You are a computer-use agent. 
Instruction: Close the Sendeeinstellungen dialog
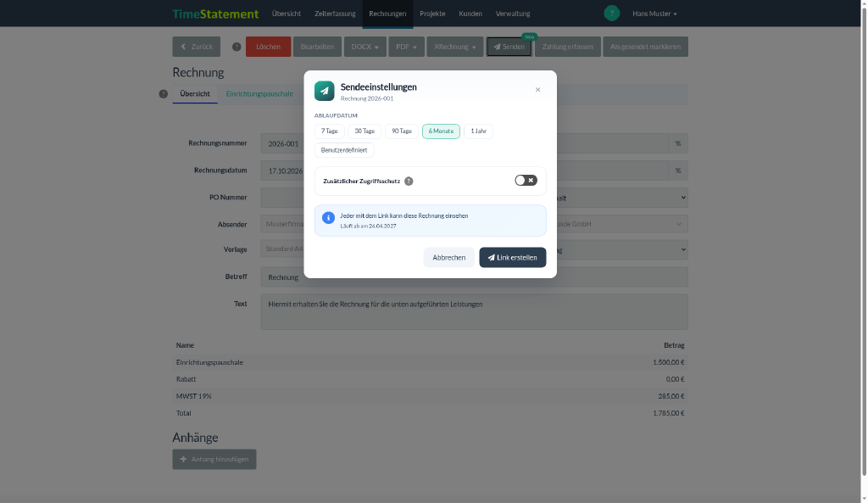537,90
